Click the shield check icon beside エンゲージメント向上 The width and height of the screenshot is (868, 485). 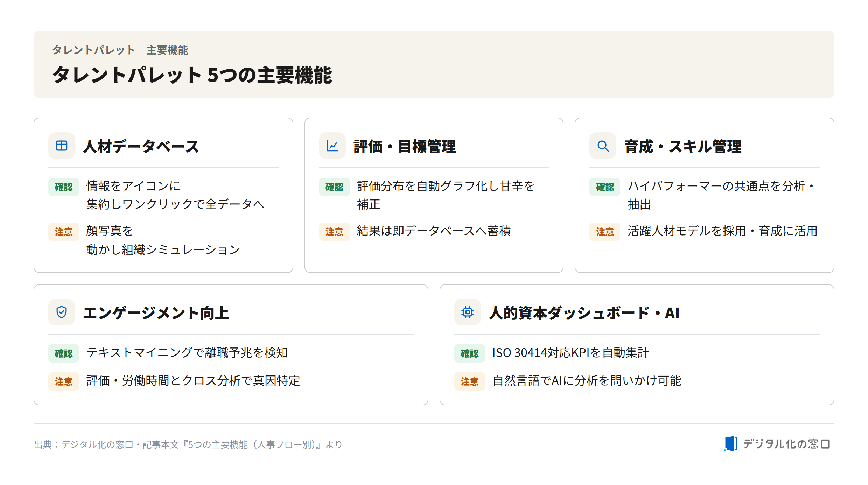(x=62, y=312)
